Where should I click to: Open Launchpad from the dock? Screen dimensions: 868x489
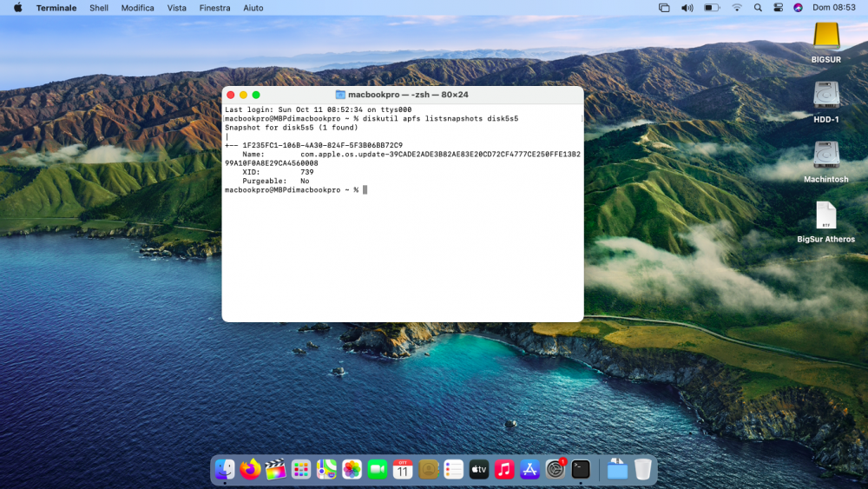click(301, 470)
